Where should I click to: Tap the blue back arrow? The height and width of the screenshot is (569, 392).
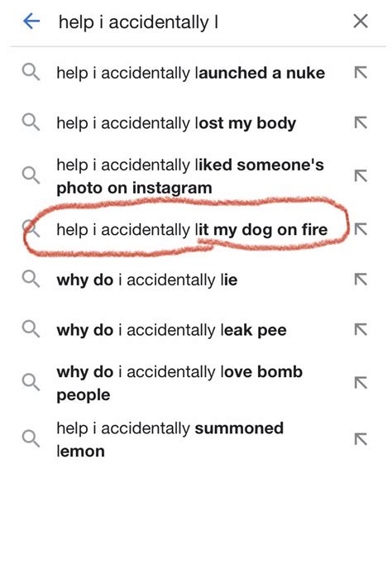click(x=31, y=22)
